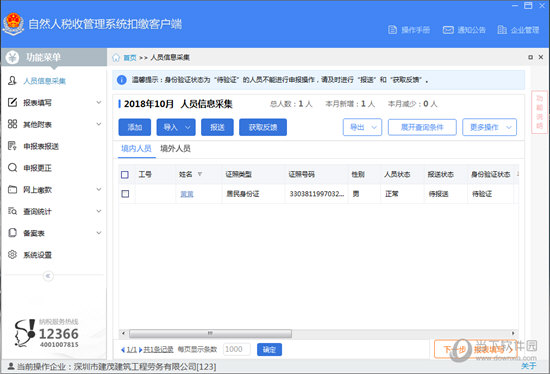
Task: Click the 待报送 status cell
Action: (438, 194)
